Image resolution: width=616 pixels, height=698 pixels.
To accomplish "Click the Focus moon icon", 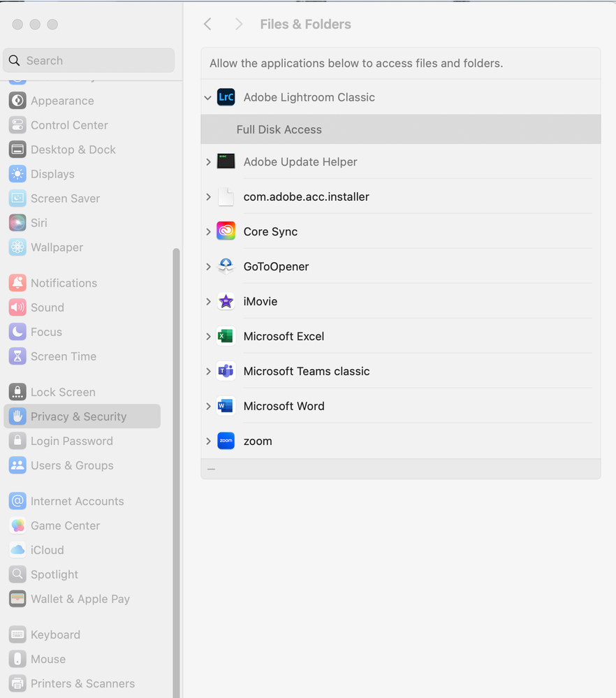I will (x=17, y=332).
